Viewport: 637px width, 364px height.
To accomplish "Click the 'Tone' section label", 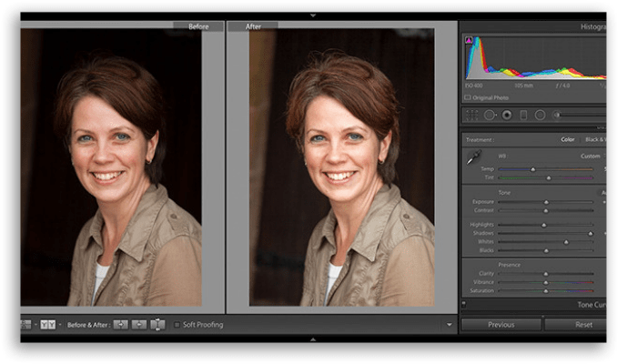I will tap(504, 193).
